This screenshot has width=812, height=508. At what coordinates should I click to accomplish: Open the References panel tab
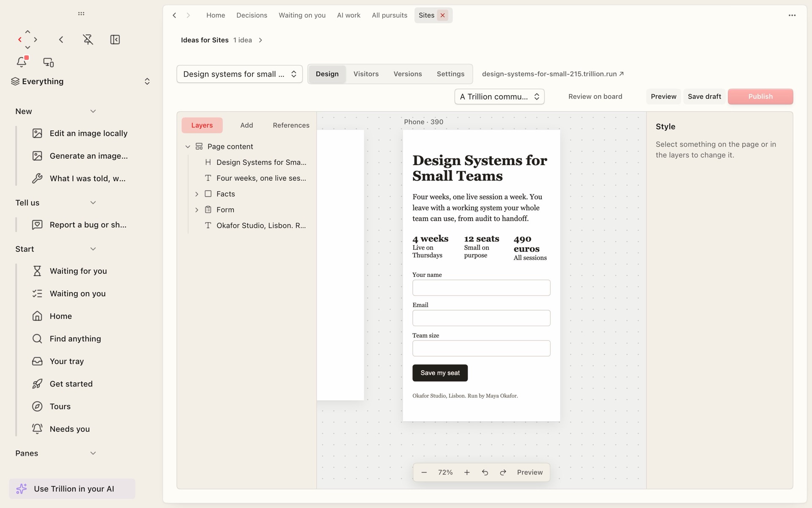291,125
